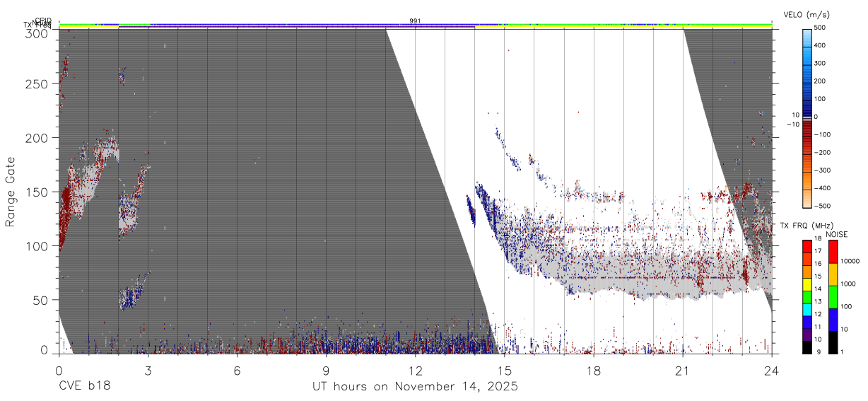Click the 13 label on TX FRQ scale
This screenshot has height=401, width=868.
(x=818, y=302)
